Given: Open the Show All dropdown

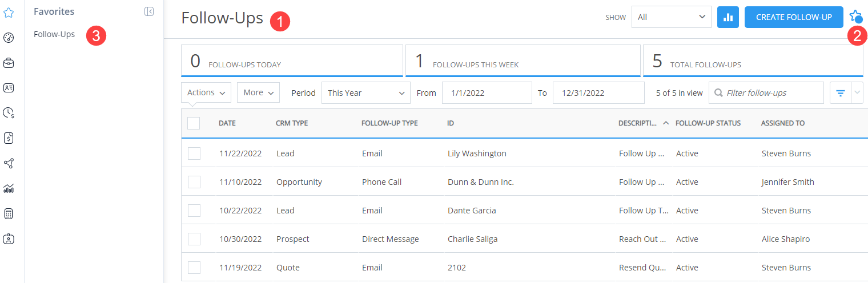Looking at the screenshot, I should click(671, 17).
